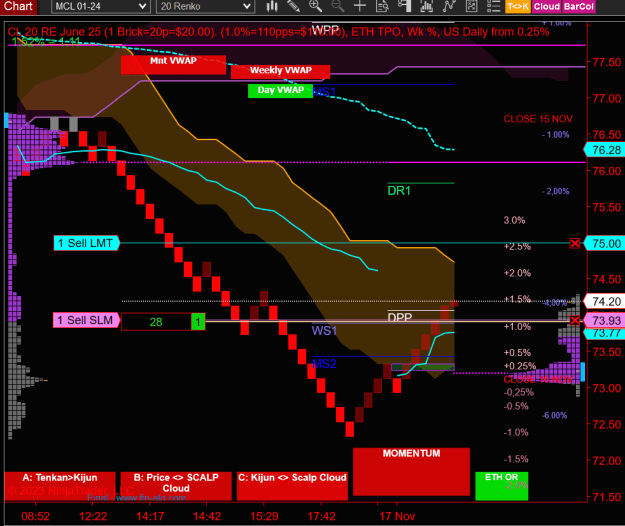Open the 20 Renko interval dropdown

coord(205,6)
